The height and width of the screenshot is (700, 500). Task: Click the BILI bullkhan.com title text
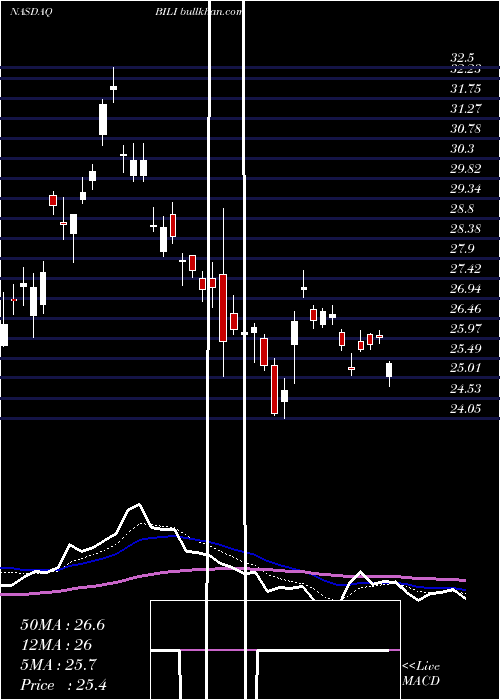click(x=199, y=12)
